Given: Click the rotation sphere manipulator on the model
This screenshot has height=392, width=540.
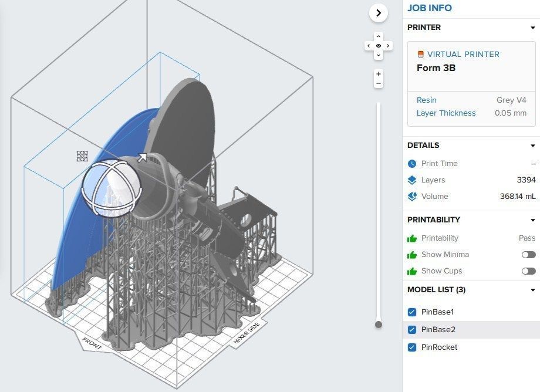Looking at the screenshot, I should tap(112, 188).
